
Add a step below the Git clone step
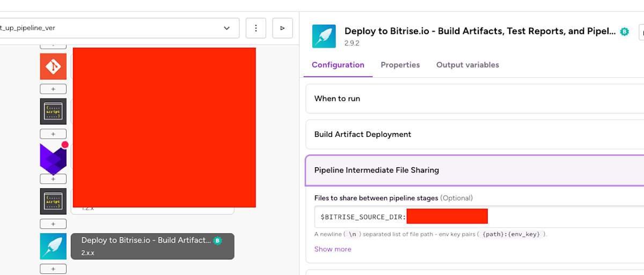[53, 89]
